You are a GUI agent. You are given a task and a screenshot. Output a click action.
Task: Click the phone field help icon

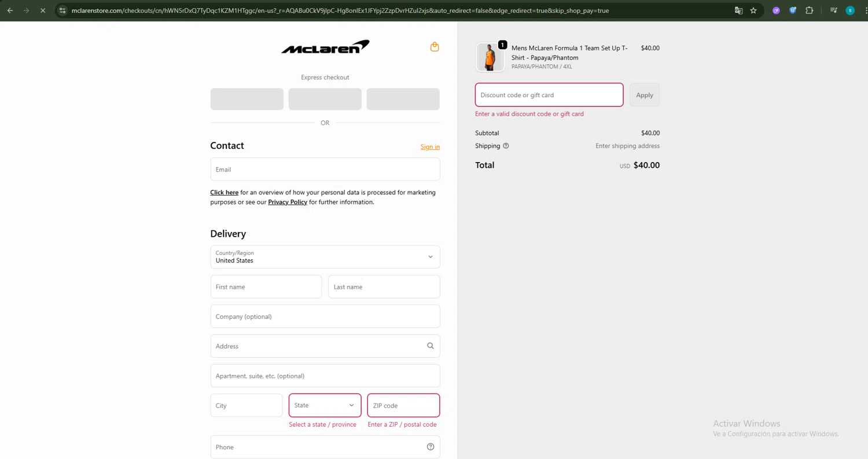(430, 447)
